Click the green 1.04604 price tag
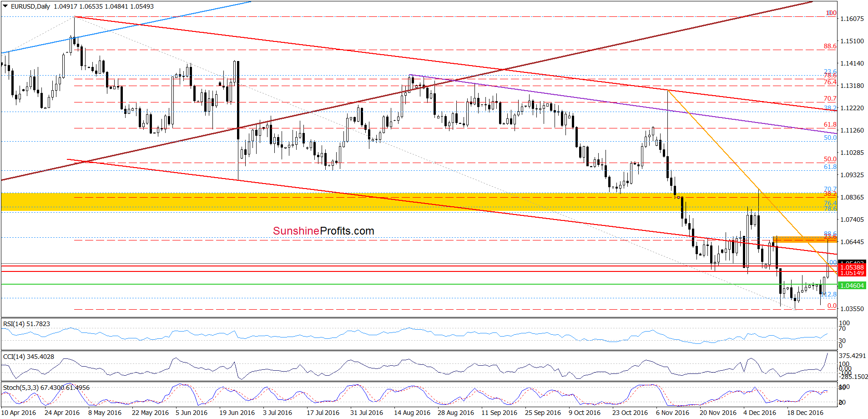 click(852, 286)
